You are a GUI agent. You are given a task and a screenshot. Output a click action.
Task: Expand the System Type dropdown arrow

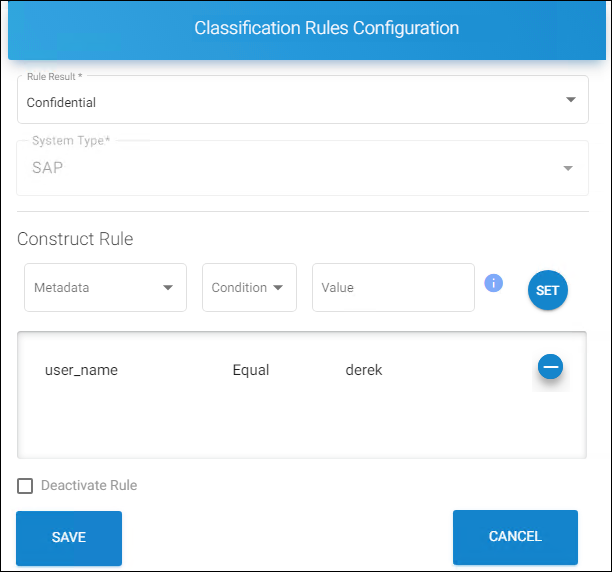569,168
